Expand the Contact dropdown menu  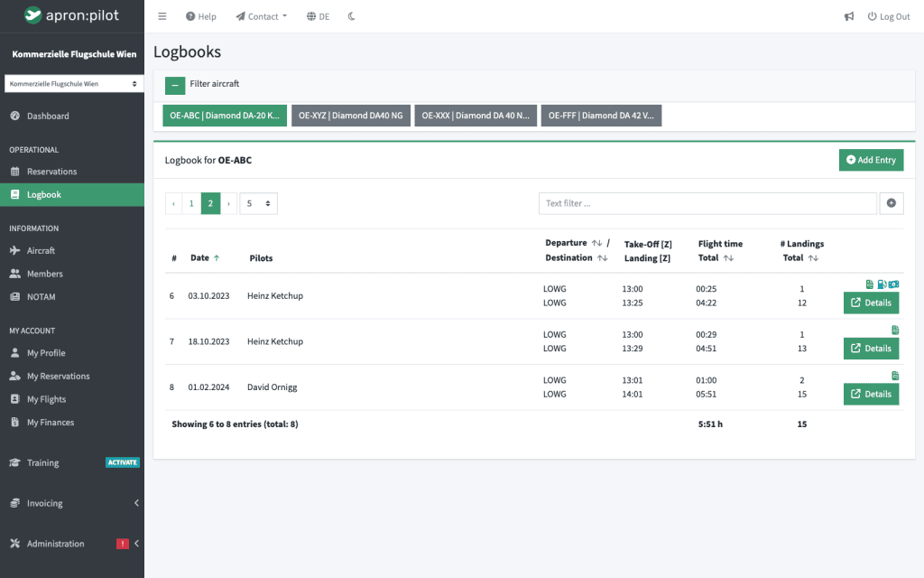click(262, 16)
